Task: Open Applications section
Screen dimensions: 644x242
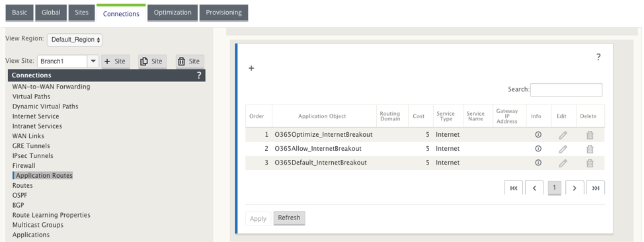Action: pos(31,235)
